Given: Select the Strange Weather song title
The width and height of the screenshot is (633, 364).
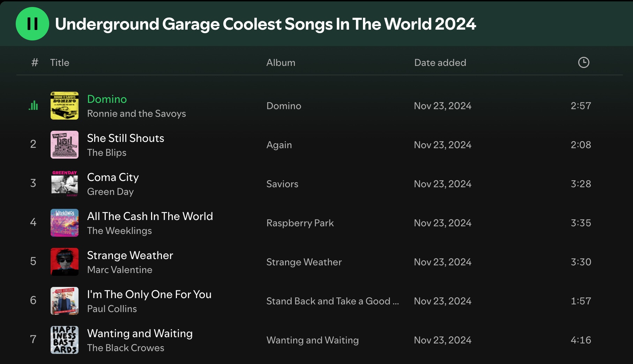Looking at the screenshot, I should coord(130,255).
